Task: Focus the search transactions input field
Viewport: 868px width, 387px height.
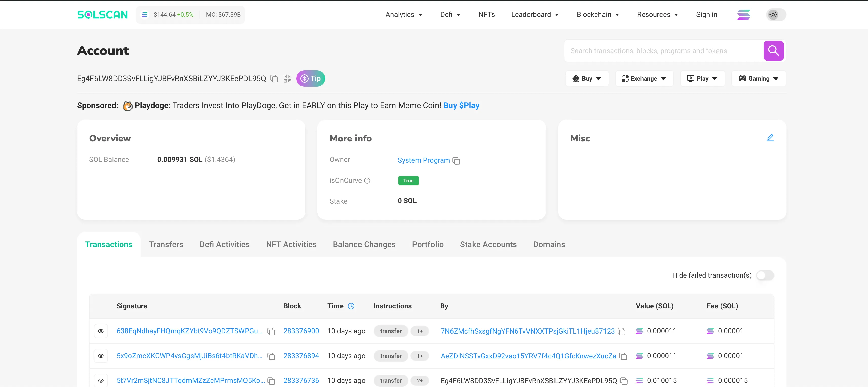Action: click(x=663, y=51)
